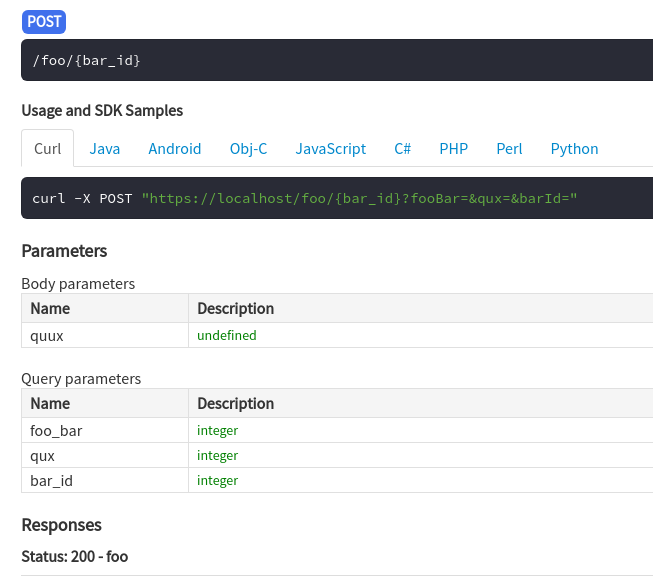The height and width of the screenshot is (588, 653).
Task: Click the integer type for bar_id
Action: (x=217, y=481)
